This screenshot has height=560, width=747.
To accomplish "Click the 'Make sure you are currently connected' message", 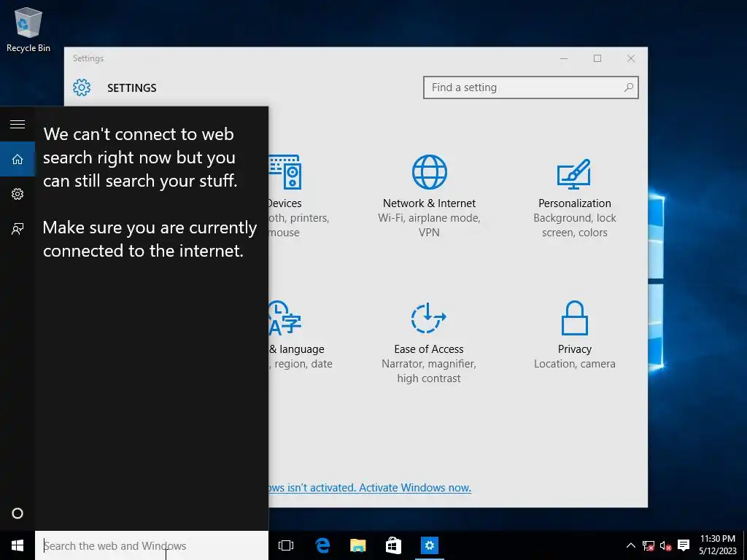I will tap(150, 239).
